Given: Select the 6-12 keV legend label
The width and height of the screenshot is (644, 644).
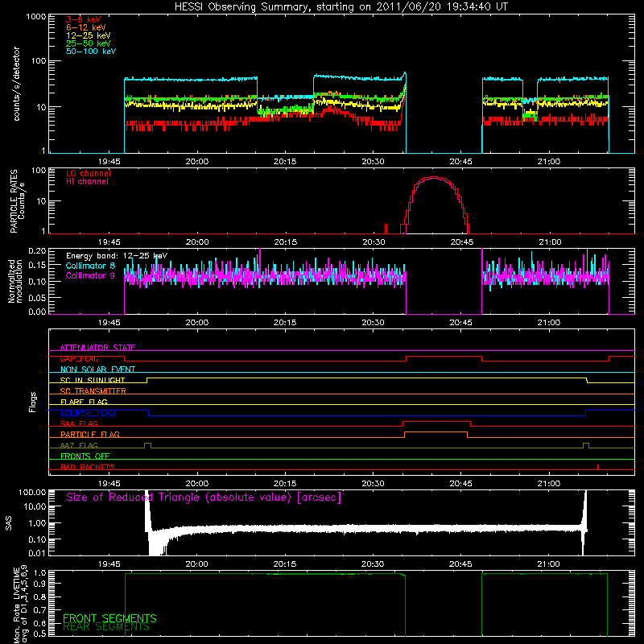Looking at the screenshot, I should [x=86, y=27].
